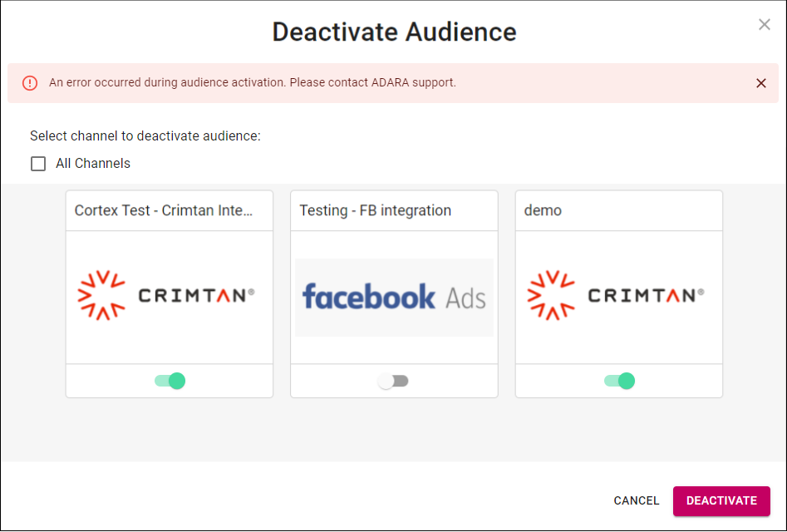Select the Crimtan logo in Cortex Test card
Screen dimensions: 787x532
pyautogui.click(x=166, y=296)
